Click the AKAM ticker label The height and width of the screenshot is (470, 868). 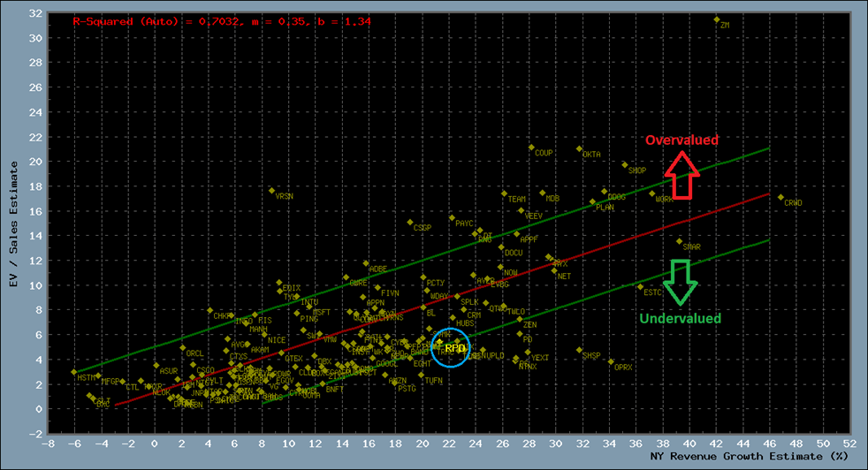pos(260,351)
